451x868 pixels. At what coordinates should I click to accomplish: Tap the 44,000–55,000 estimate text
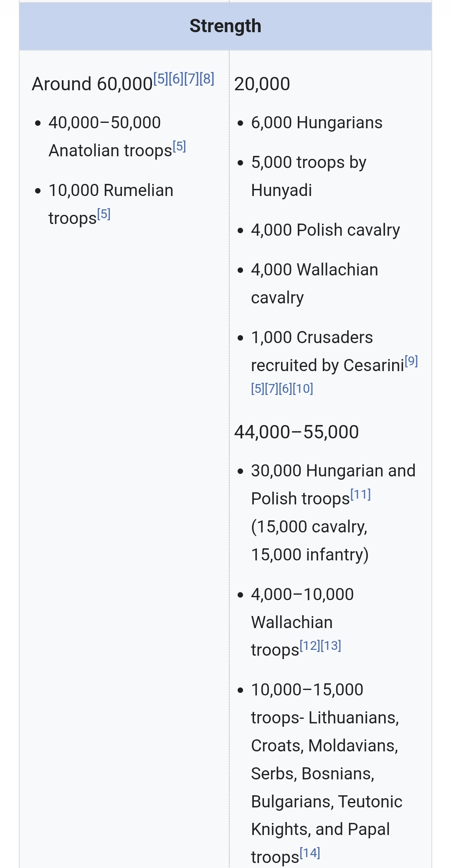(x=296, y=432)
